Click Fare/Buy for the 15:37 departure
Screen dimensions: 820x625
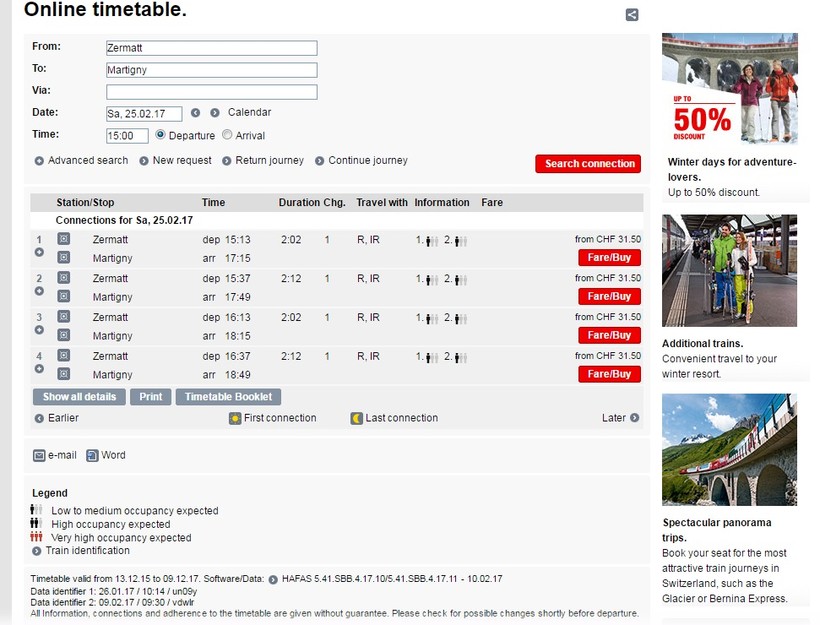pos(609,297)
